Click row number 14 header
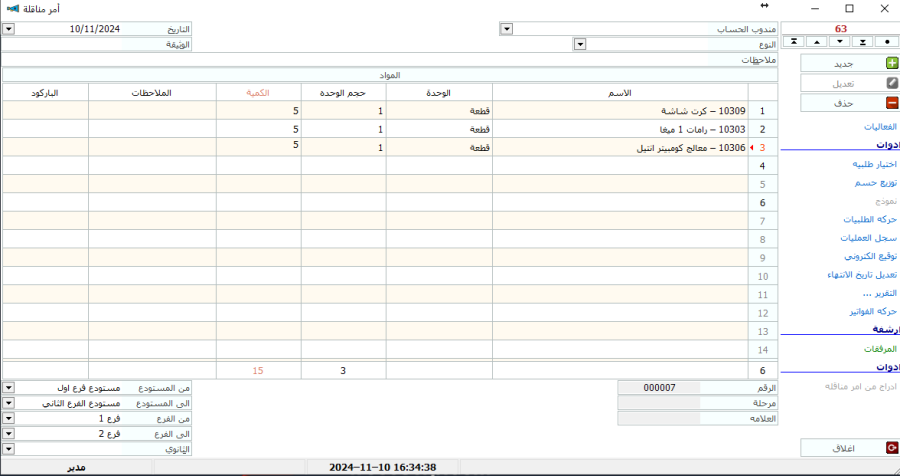The height and width of the screenshot is (476, 900). click(x=763, y=350)
